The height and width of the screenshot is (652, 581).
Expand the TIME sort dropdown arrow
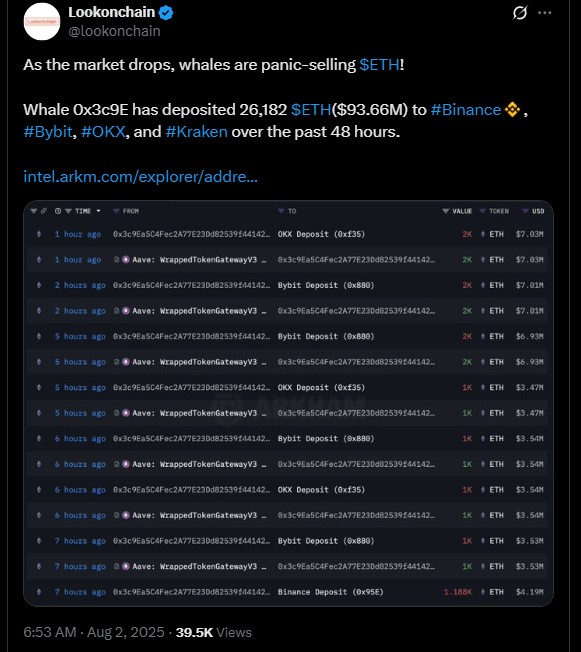click(x=99, y=211)
